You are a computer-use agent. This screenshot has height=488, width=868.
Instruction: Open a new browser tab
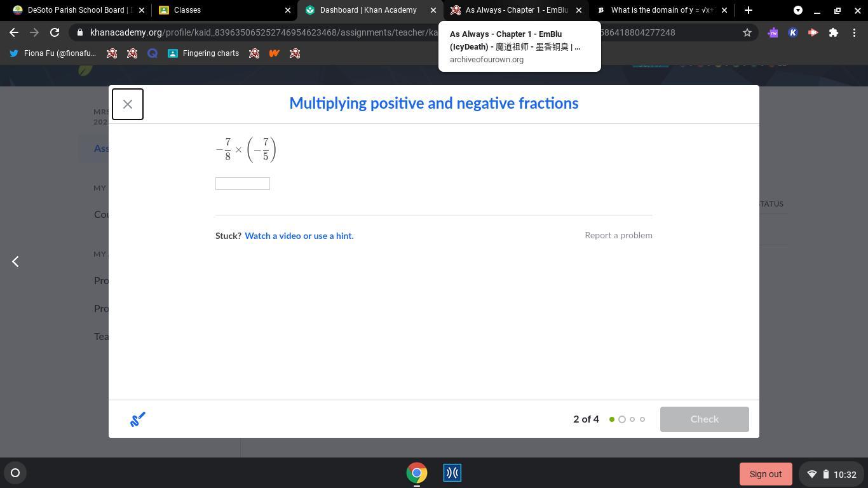[x=748, y=10]
